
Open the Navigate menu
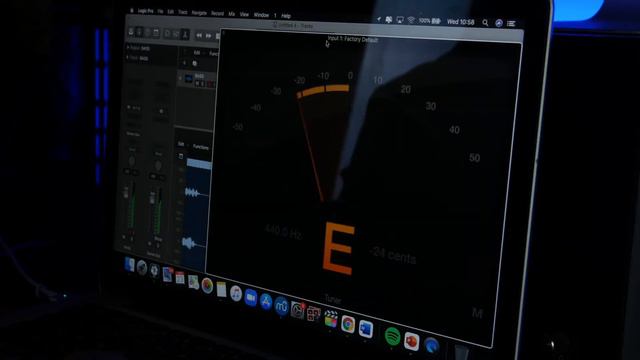click(x=199, y=13)
